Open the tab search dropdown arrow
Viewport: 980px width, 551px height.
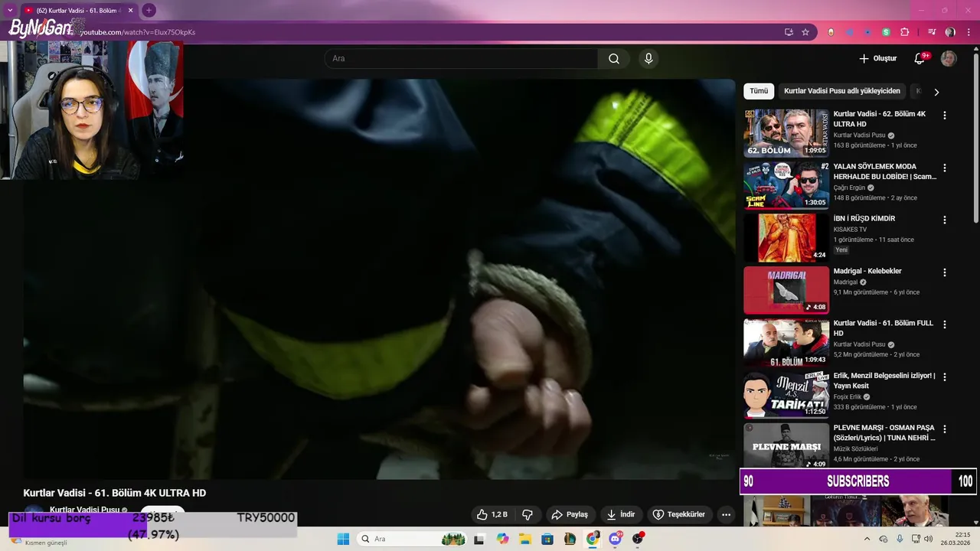tap(10, 10)
